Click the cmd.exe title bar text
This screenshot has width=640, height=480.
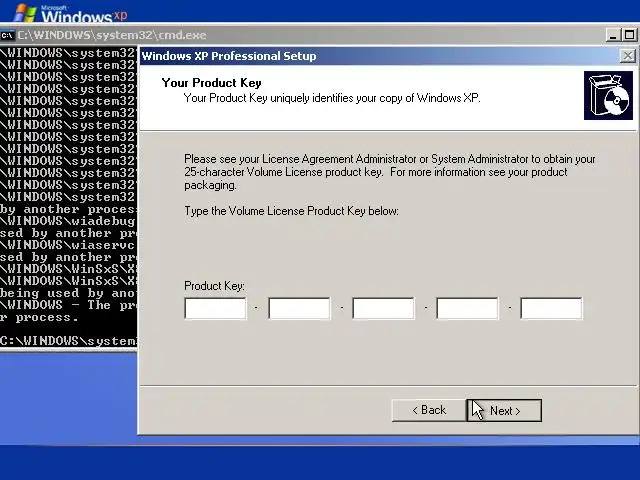[112, 35]
